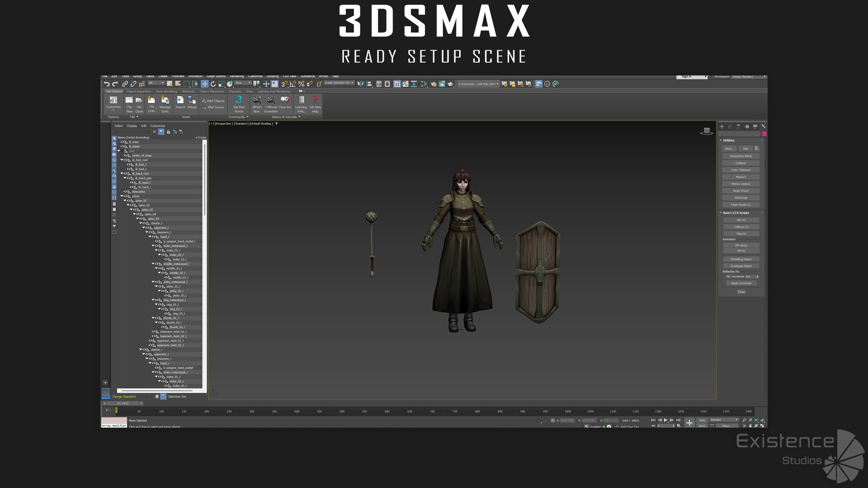Image resolution: width=868 pixels, height=488 pixels.
Task: Toggle Display Lights filter in Scene Explorer sidebar
Action: tap(114, 149)
